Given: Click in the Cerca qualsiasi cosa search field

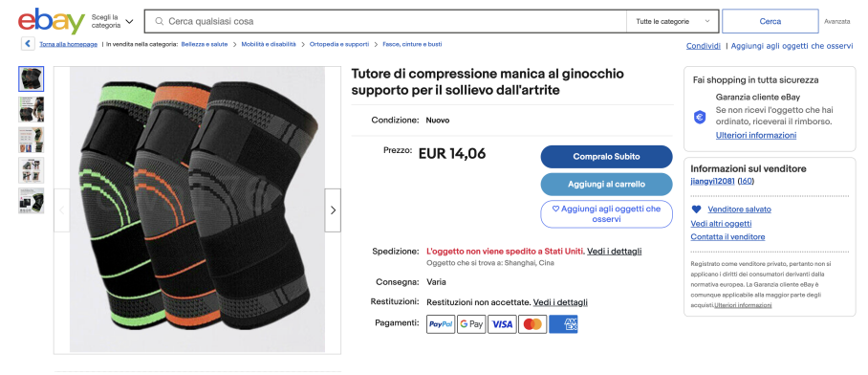Looking at the screenshot, I should 386,22.
